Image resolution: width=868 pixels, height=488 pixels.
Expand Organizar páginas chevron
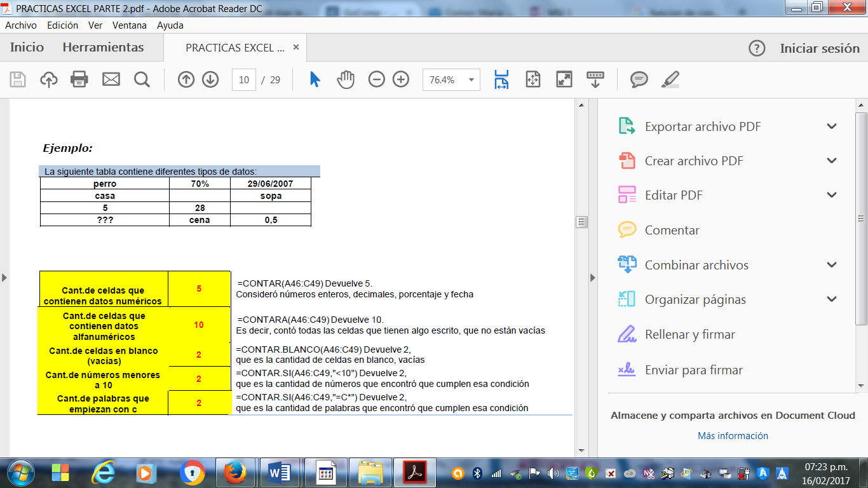point(832,299)
